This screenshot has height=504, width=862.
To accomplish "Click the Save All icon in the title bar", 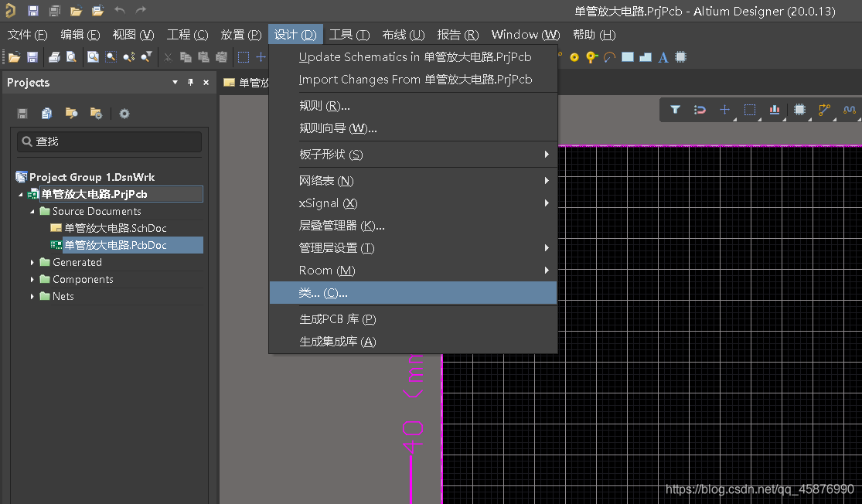I will click(x=54, y=11).
